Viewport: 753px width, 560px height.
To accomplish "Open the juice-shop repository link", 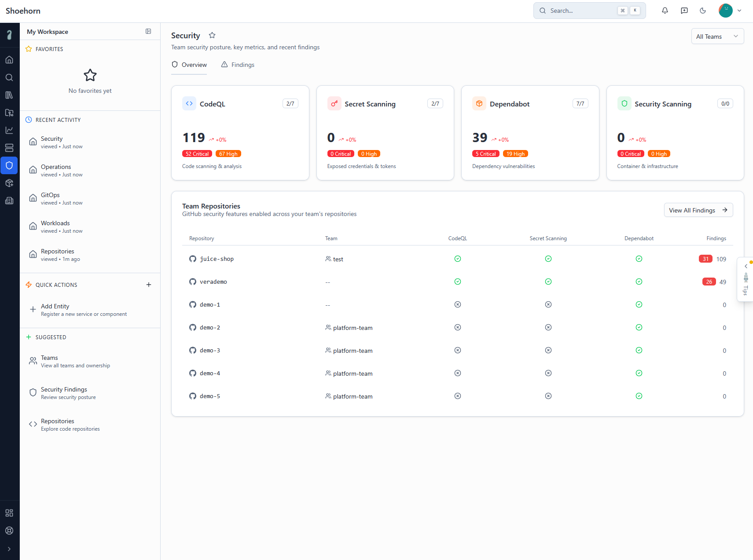I will (x=217, y=259).
